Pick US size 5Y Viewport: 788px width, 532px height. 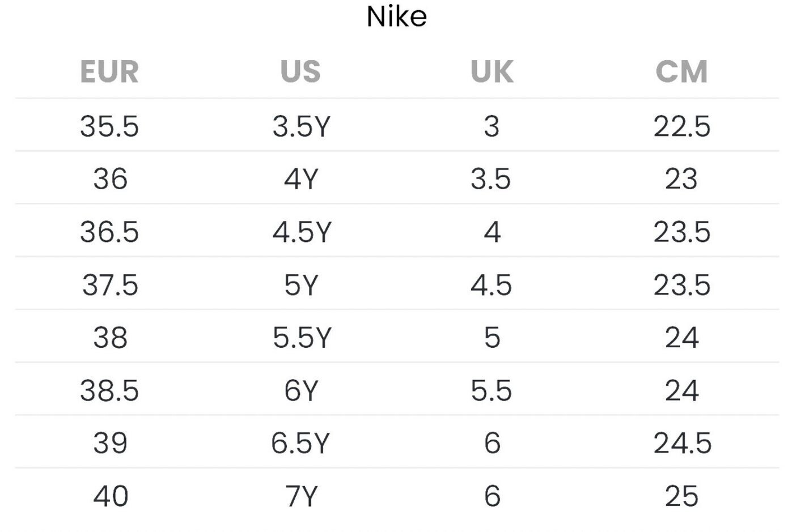click(301, 285)
